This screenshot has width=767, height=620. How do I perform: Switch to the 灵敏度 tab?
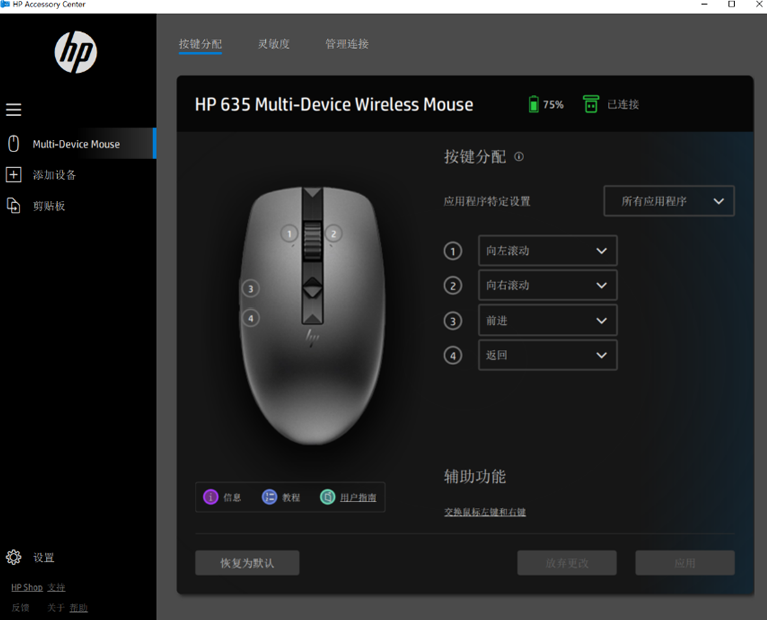click(x=274, y=44)
